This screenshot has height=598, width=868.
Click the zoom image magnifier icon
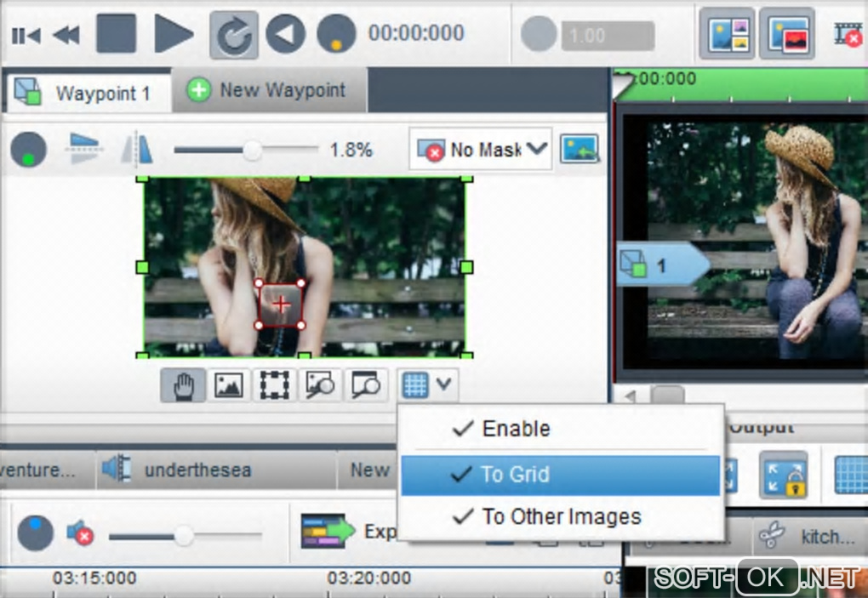point(319,385)
